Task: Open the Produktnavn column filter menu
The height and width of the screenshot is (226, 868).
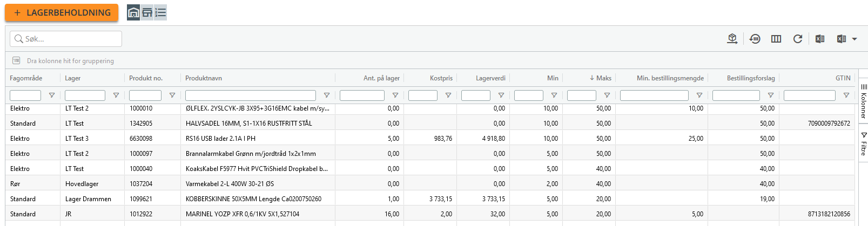Action: 327,95
